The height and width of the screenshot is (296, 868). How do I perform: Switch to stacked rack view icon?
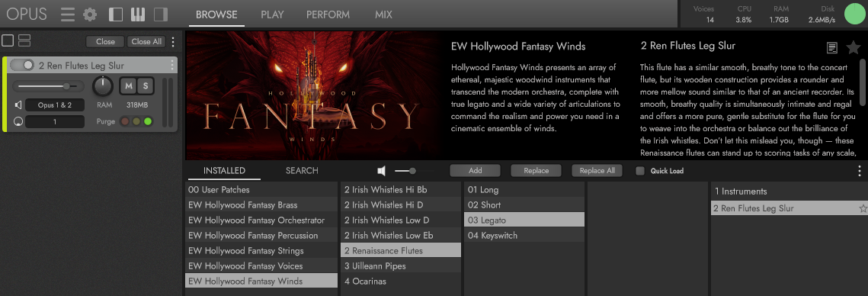tap(24, 40)
